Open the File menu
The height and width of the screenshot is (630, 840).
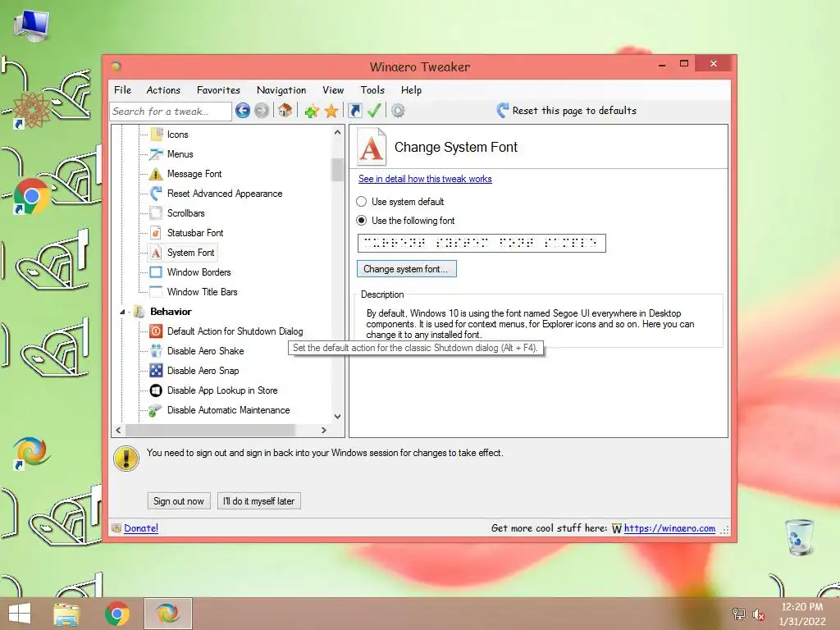pyautogui.click(x=123, y=90)
